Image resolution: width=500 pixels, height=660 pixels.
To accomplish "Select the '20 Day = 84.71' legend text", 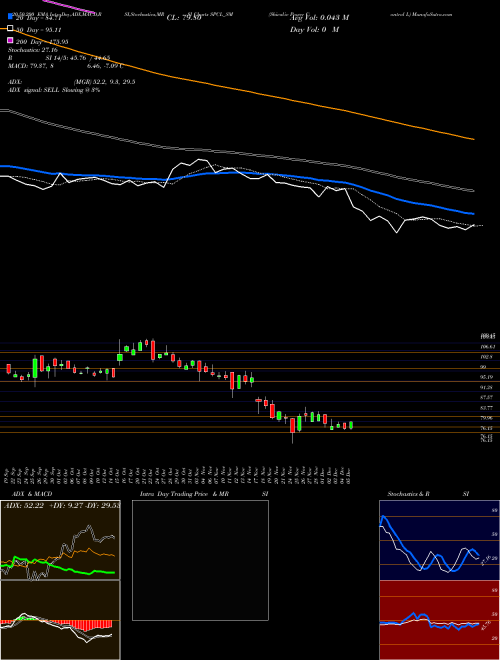I will tap(38, 18).
